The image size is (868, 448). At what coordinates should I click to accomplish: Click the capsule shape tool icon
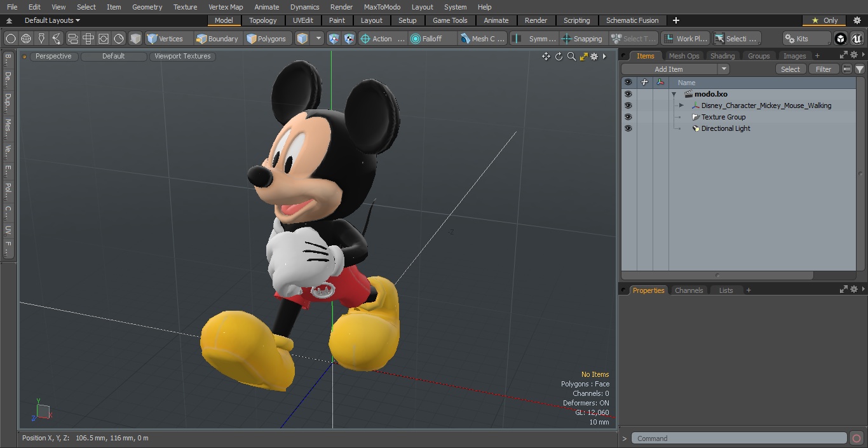(72, 39)
